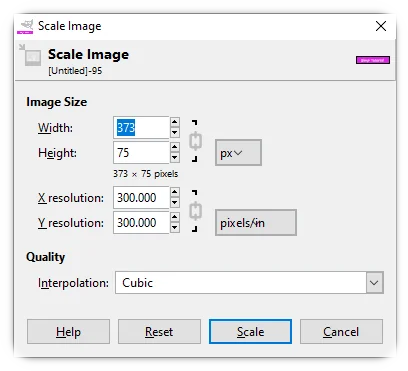Click into the Height input field
Screen dimensions: 408x371
[x=141, y=153]
